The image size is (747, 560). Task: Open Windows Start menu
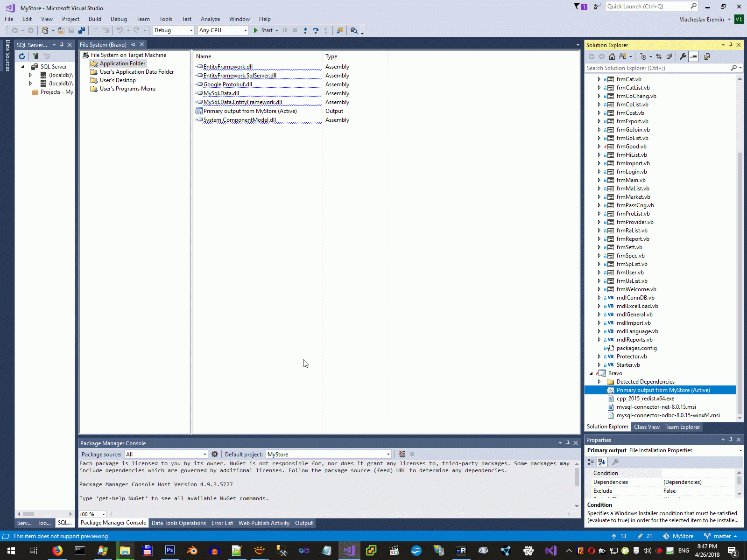click(11, 551)
